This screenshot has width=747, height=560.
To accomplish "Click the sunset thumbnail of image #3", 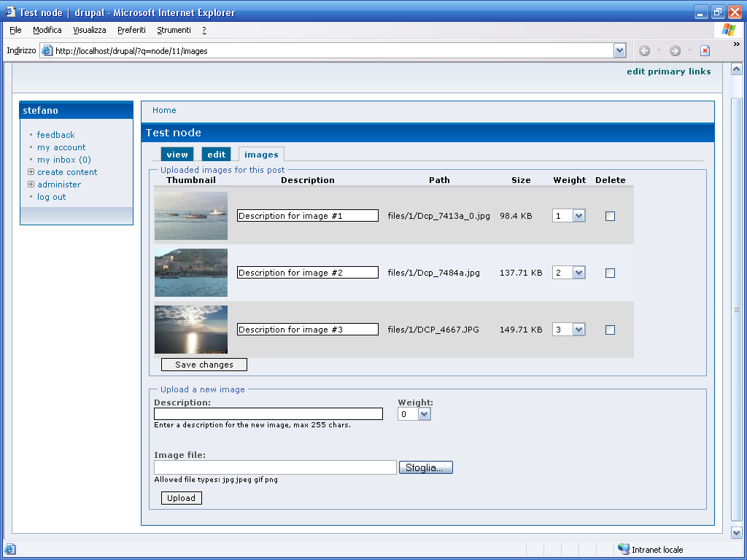I will pos(191,330).
